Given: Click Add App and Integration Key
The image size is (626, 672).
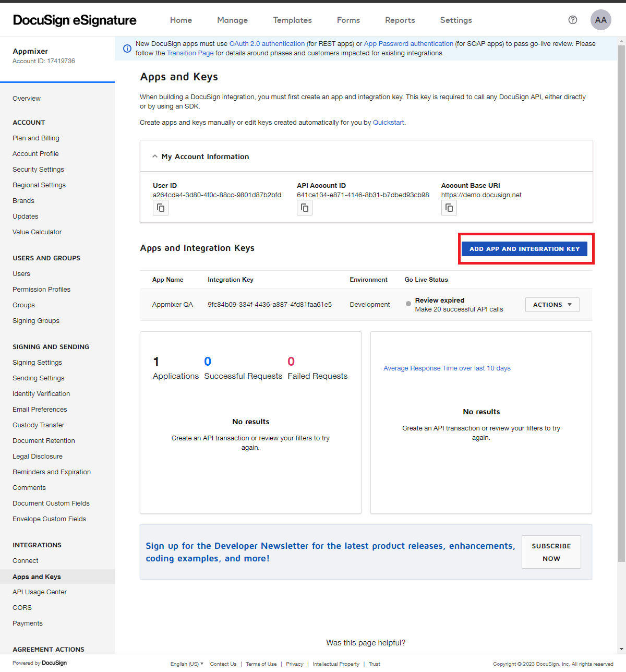Looking at the screenshot, I should click(x=524, y=249).
